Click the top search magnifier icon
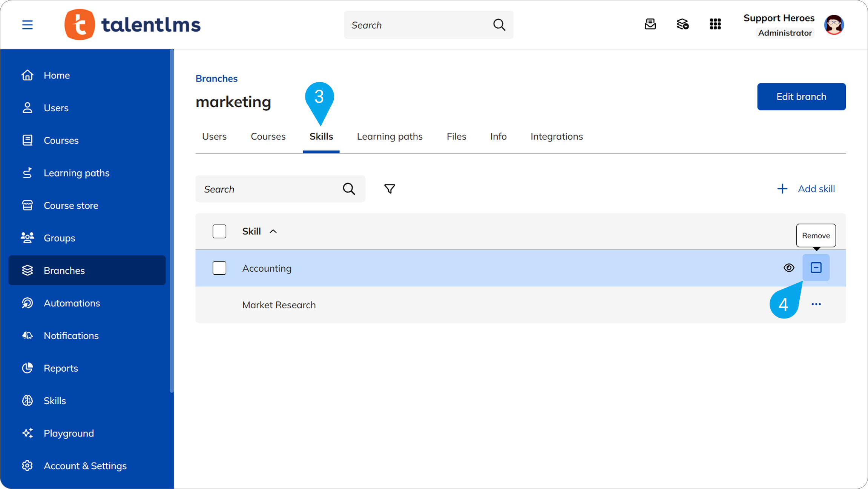868x489 pixels. coord(499,25)
